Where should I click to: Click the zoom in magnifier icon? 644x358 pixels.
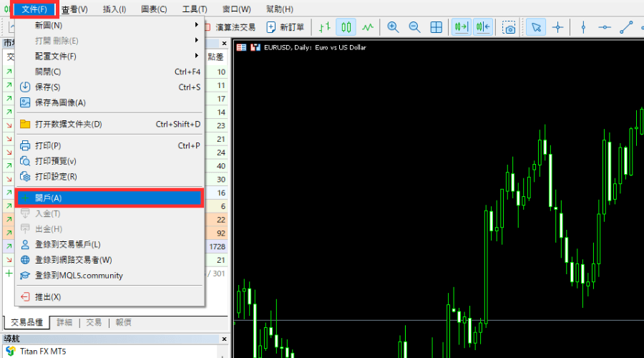(393, 27)
